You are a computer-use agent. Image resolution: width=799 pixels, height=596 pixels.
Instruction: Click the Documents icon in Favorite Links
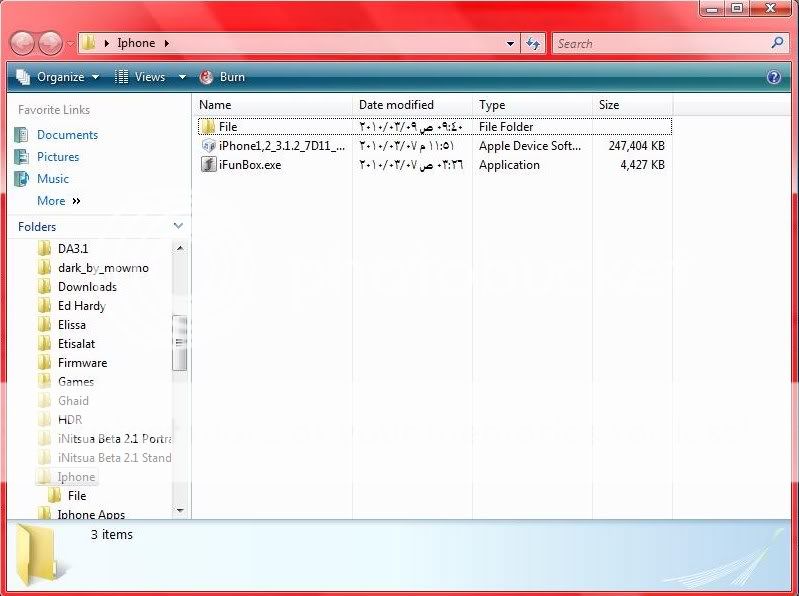click(x=21, y=134)
